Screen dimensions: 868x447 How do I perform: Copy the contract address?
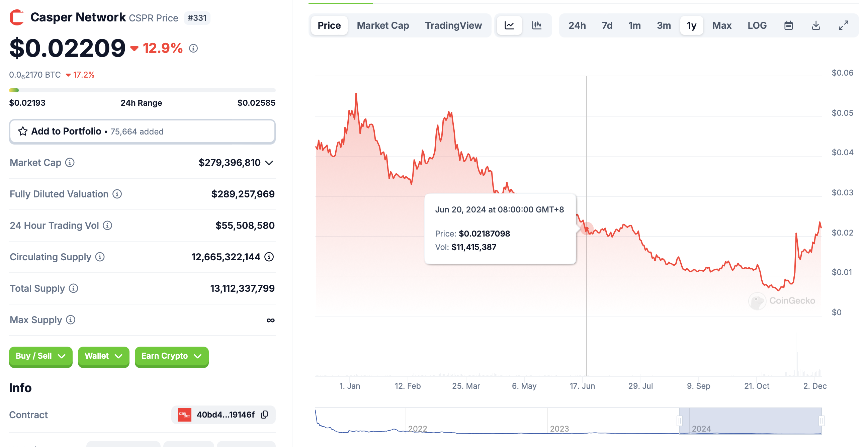[x=265, y=414]
